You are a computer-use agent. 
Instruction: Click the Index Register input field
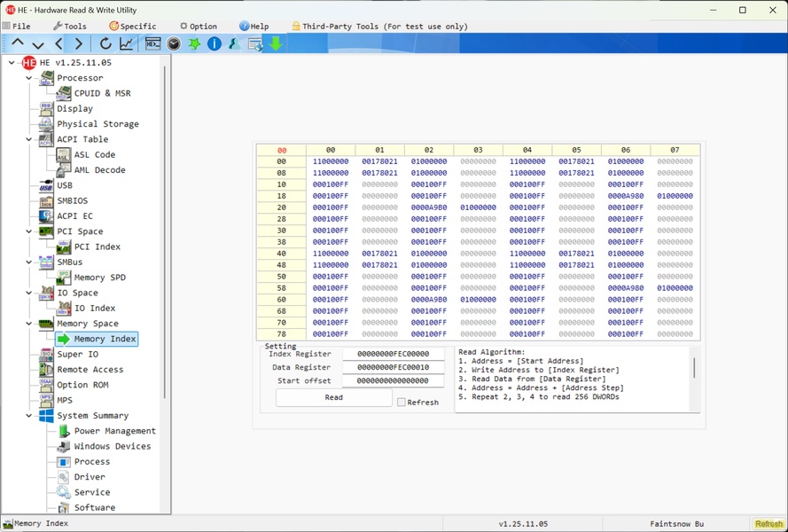coord(393,354)
